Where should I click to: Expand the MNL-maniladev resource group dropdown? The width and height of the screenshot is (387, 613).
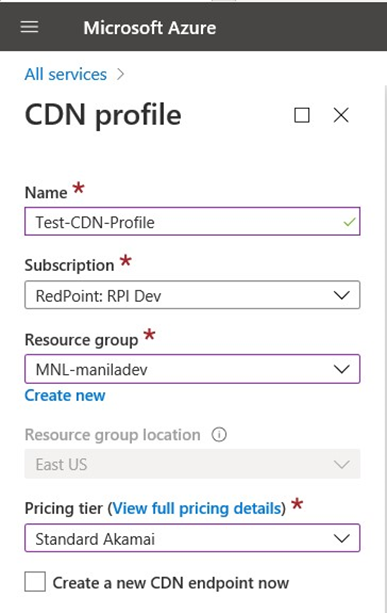(x=192, y=369)
